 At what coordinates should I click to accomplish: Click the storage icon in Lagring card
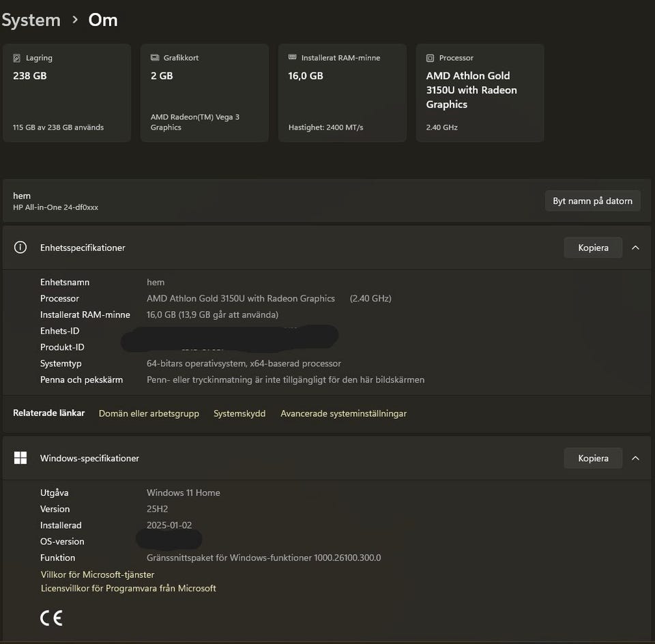[16, 58]
